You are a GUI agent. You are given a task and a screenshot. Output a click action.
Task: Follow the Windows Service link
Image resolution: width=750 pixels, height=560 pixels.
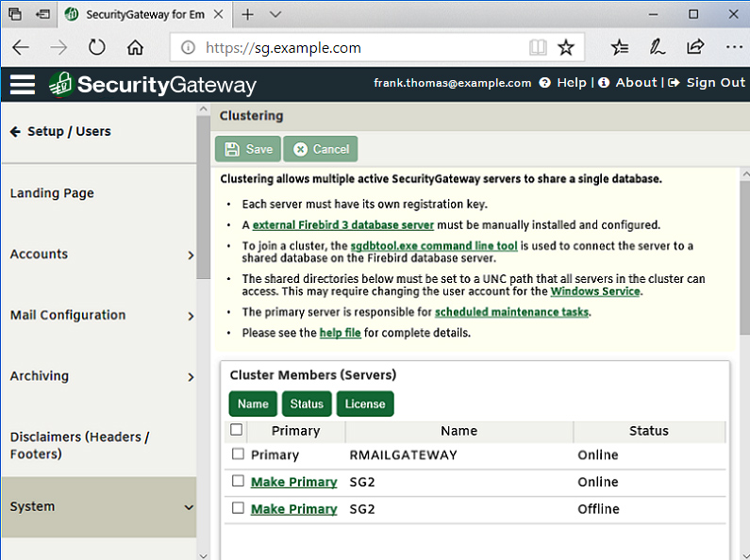[595, 291]
